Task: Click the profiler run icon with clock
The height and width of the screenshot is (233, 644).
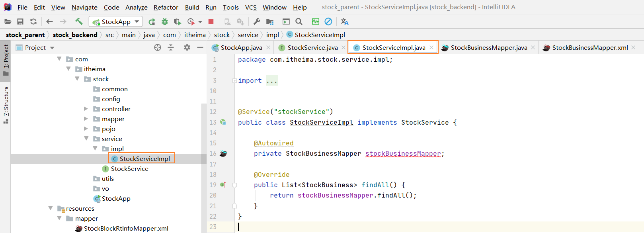Action: coord(191,22)
